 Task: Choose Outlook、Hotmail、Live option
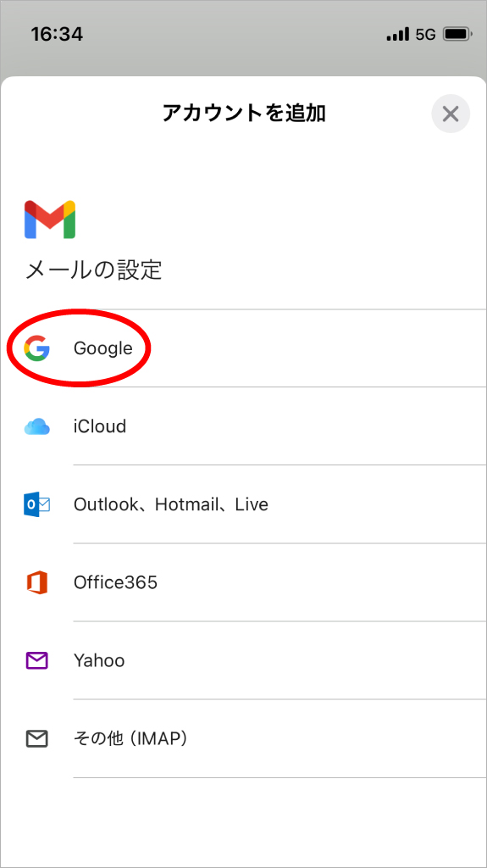point(244,505)
